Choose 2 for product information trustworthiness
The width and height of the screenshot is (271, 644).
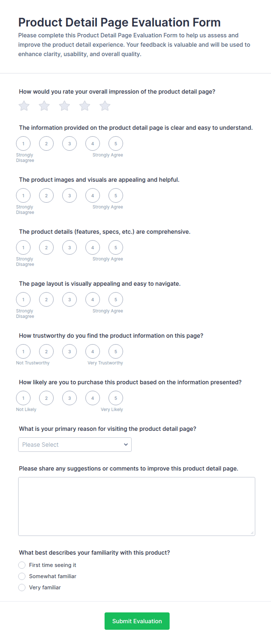coord(46,351)
